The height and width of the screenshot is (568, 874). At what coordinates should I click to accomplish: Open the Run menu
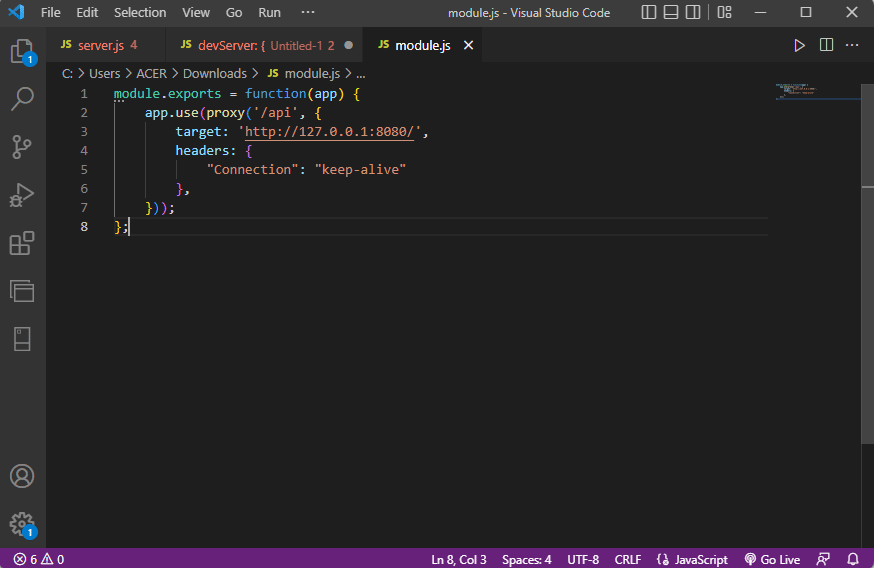[269, 12]
